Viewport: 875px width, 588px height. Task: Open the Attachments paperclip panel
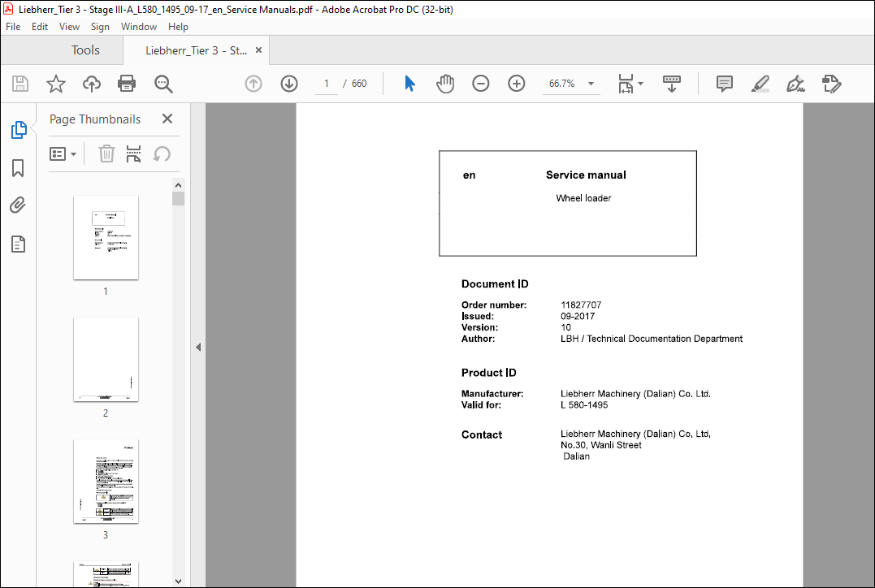pyautogui.click(x=18, y=205)
